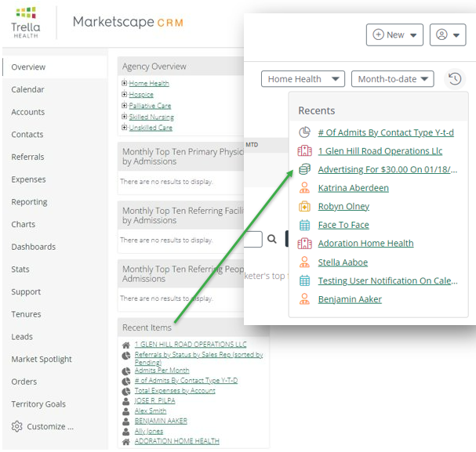Open the New dropdown button
Screen dimensions: 476x452
pyautogui.click(x=394, y=35)
